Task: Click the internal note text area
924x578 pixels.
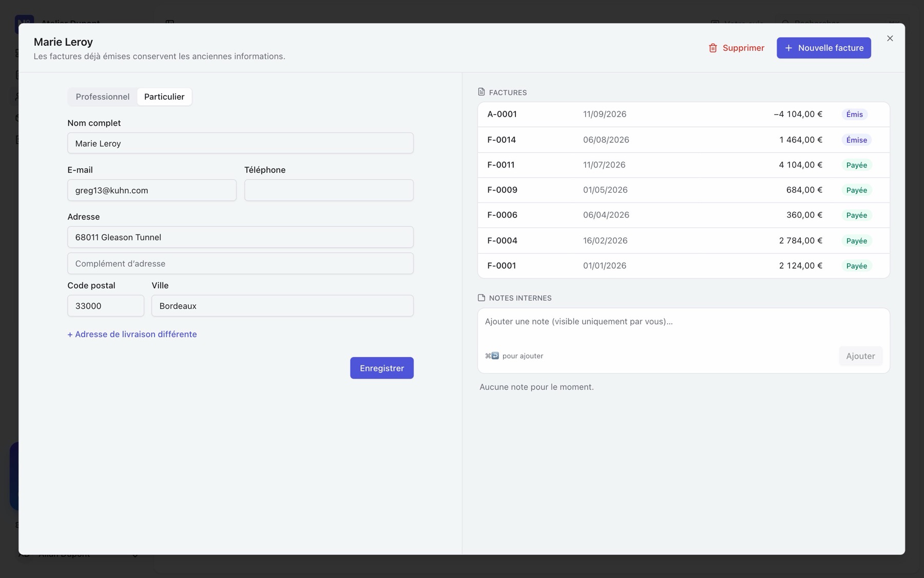Action: pyautogui.click(x=683, y=328)
